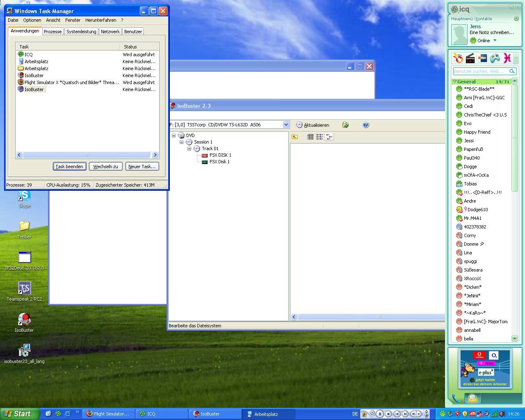The image size is (525, 420).
Task: Open the ICQ Kontakte link
Action: pyautogui.click(x=484, y=18)
